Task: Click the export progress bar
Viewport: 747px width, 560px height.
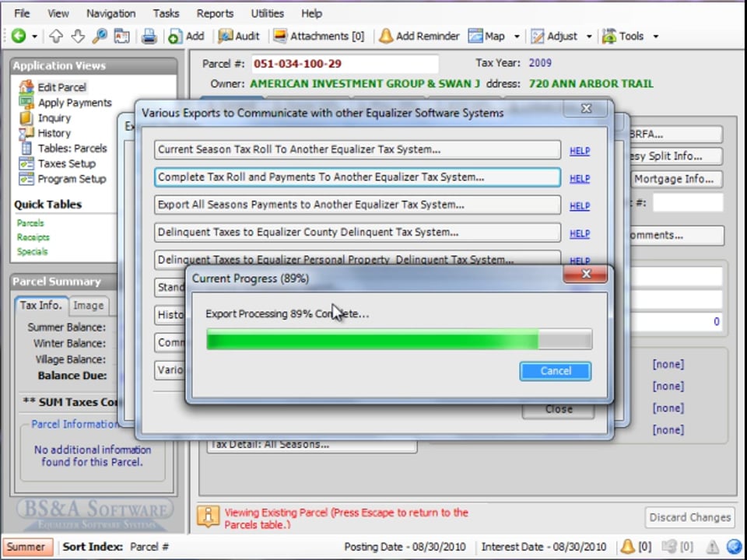Action: pyautogui.click(x=399, y=340)
